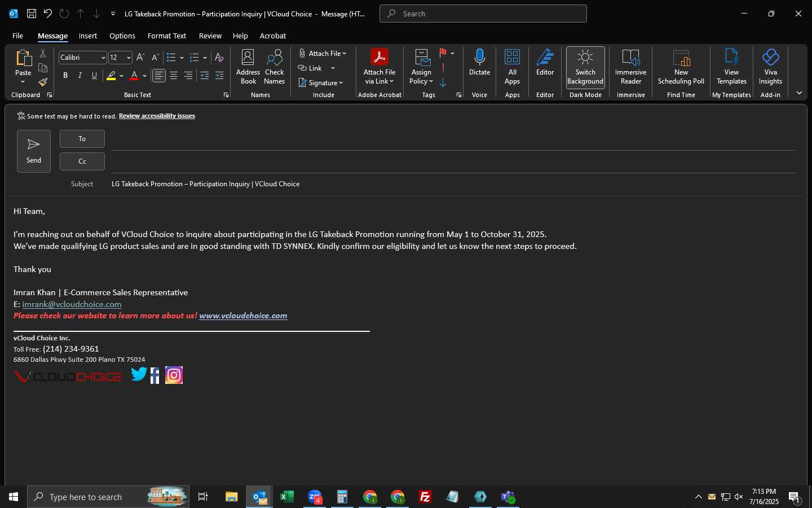
Task: Open Viva Insights add-in
Action: [x=770, y=67]
